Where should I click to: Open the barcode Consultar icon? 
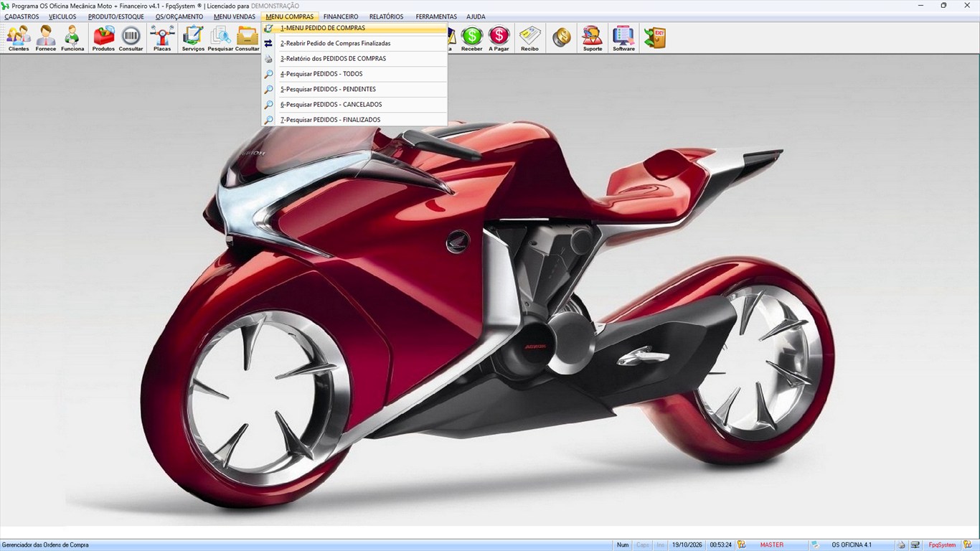tap(131, 38)
